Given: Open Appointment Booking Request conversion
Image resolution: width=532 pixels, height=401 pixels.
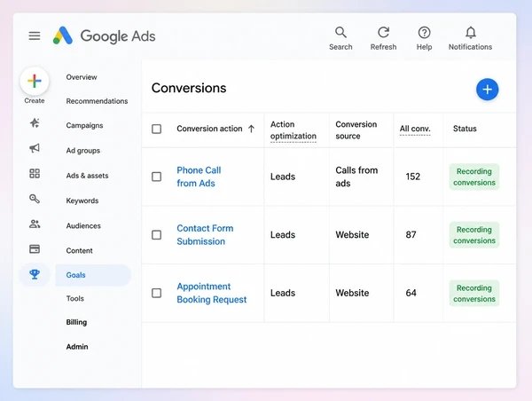Looking at the screenshot, I should 212,293.
